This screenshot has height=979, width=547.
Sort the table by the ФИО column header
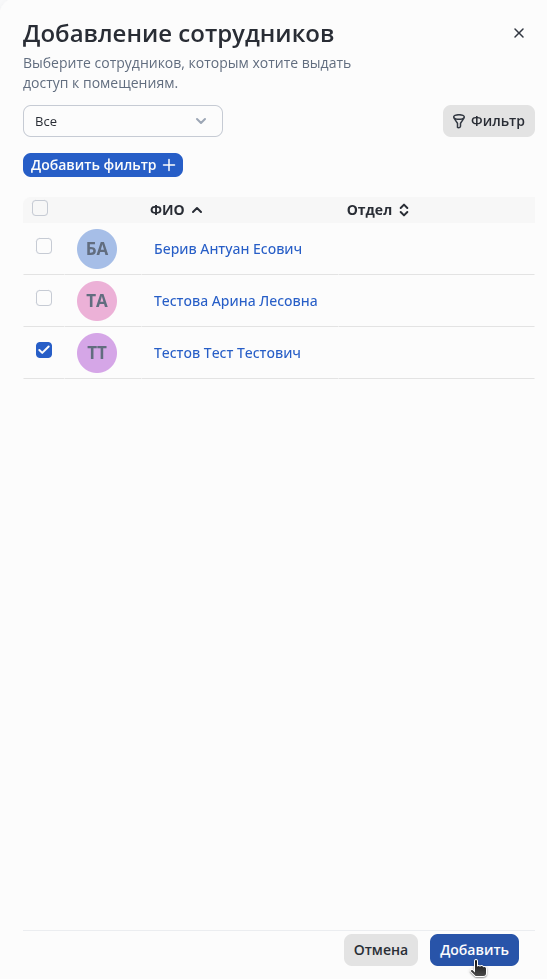click(167, 210)
